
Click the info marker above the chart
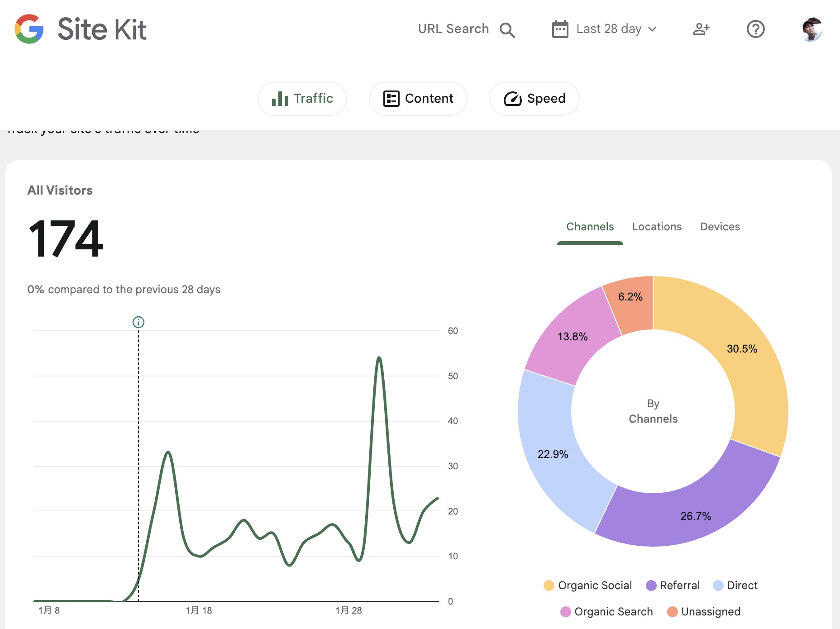pos(138,322)
